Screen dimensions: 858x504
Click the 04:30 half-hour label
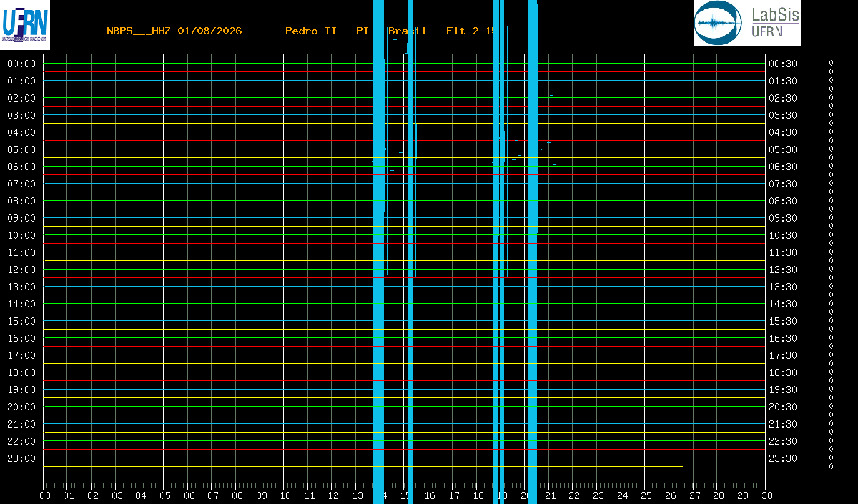[x=783, y=132]
